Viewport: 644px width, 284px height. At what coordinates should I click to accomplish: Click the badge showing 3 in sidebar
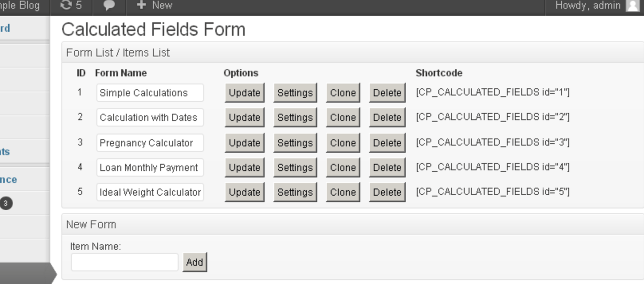[6, 203]
